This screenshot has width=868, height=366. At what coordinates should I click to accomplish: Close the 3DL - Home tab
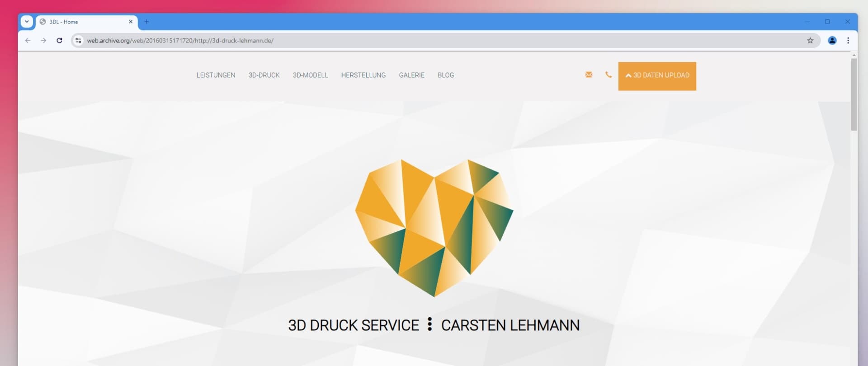(131, 22)
